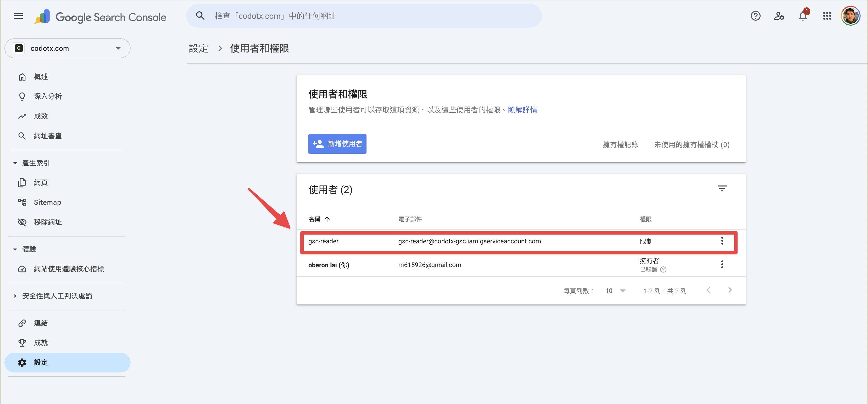The width and height of the screenshot is (868, 404).
Task: Click the user settings icon near notifications
Action: (x=779, y=16)
